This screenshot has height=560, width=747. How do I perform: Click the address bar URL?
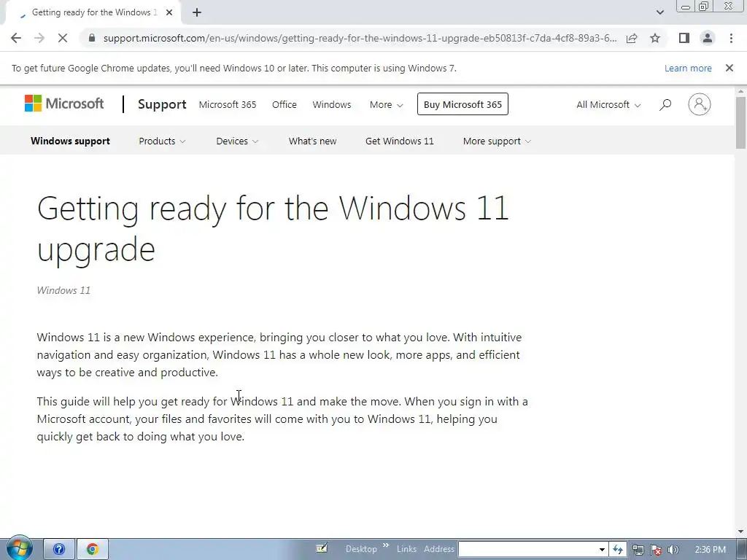(360, 38)
